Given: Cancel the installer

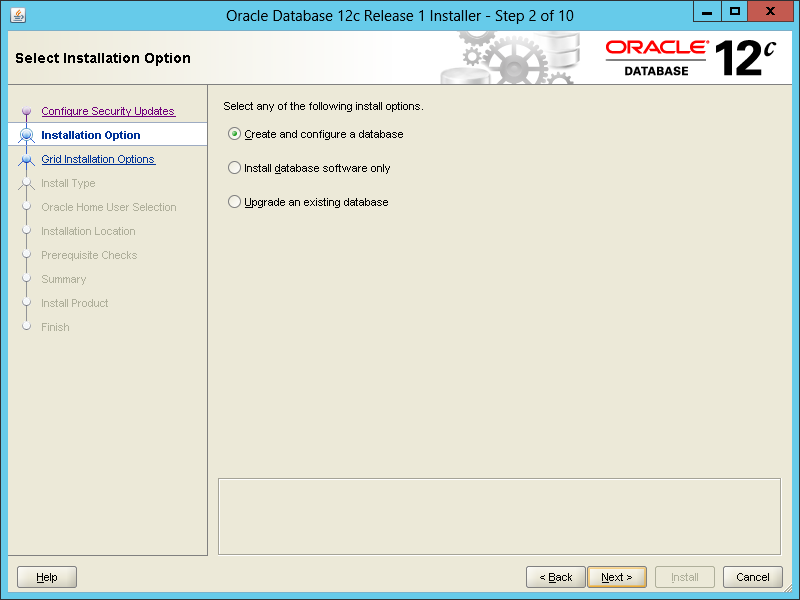Looking at the screenshot, I should (753, 577).
